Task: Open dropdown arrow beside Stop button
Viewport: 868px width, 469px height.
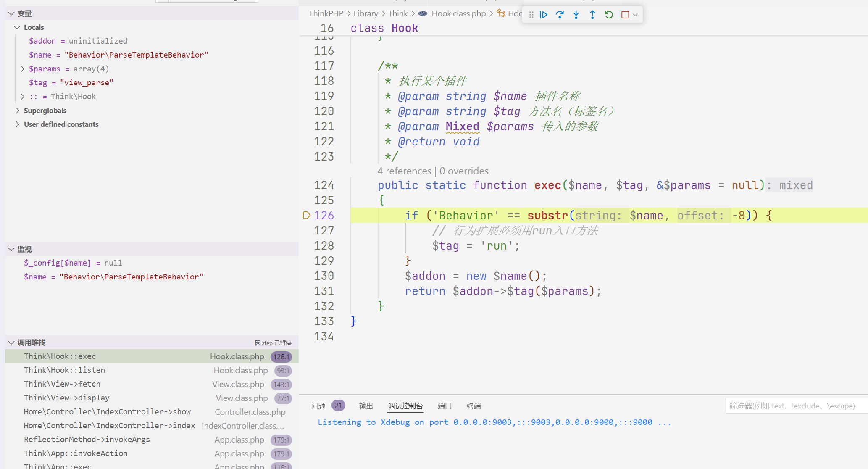Action: 635,15
